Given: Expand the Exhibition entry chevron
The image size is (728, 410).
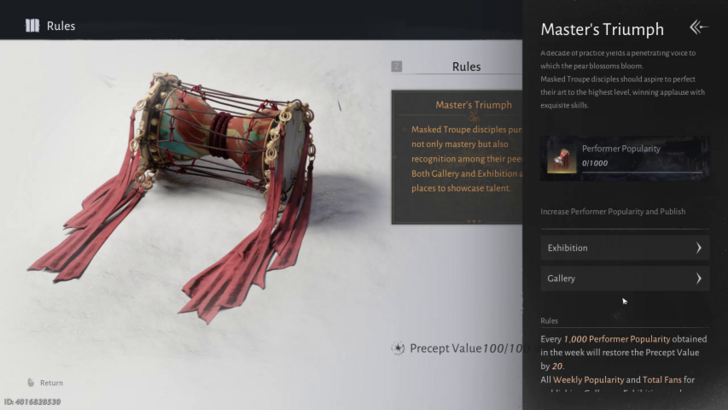Looking at the screenshot, I should 698,248.
